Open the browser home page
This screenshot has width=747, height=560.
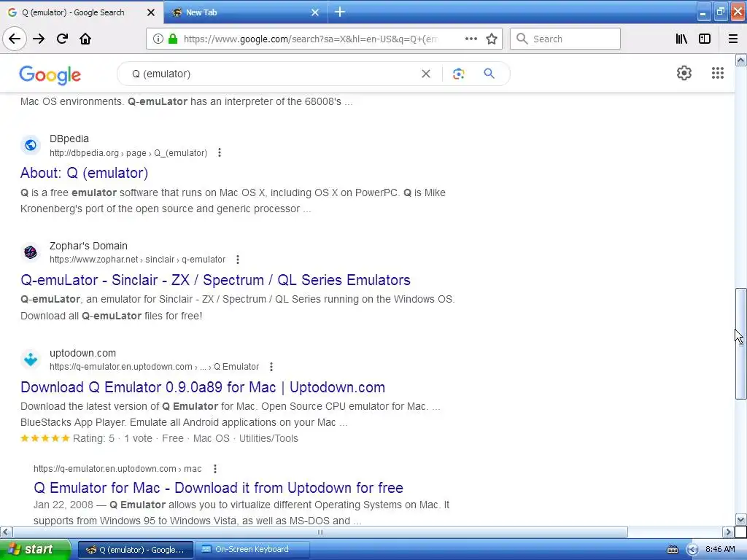(85, 39)
